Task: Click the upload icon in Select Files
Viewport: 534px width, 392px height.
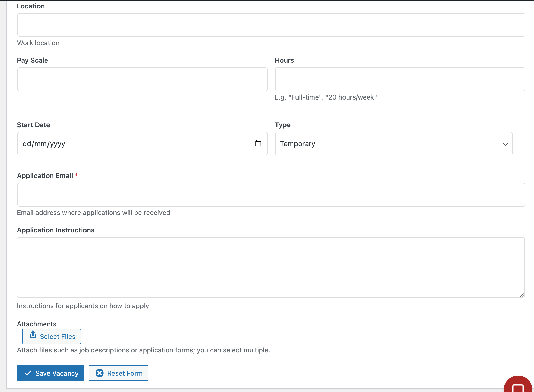Action: pos(33,335)
